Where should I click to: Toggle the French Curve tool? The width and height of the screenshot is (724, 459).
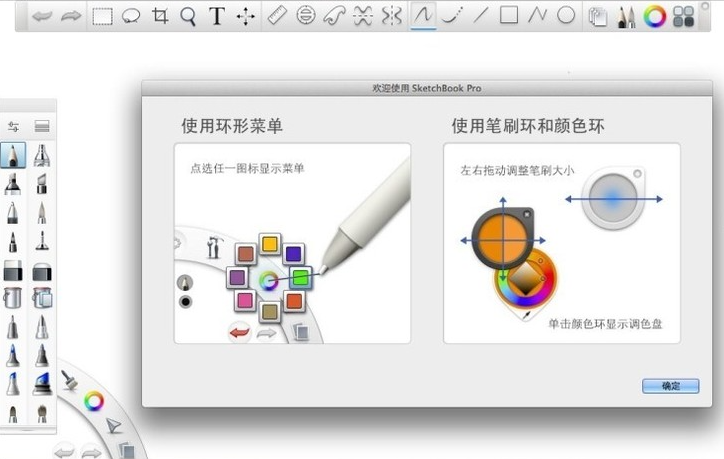point(334,16)
